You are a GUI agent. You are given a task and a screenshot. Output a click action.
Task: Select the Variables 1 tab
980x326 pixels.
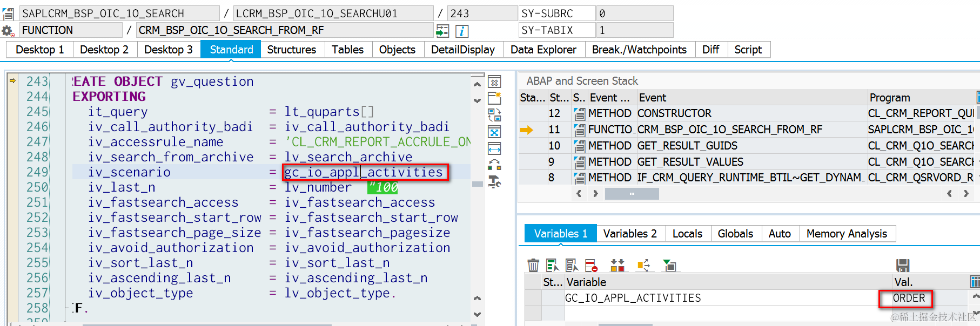pos(561,234)
